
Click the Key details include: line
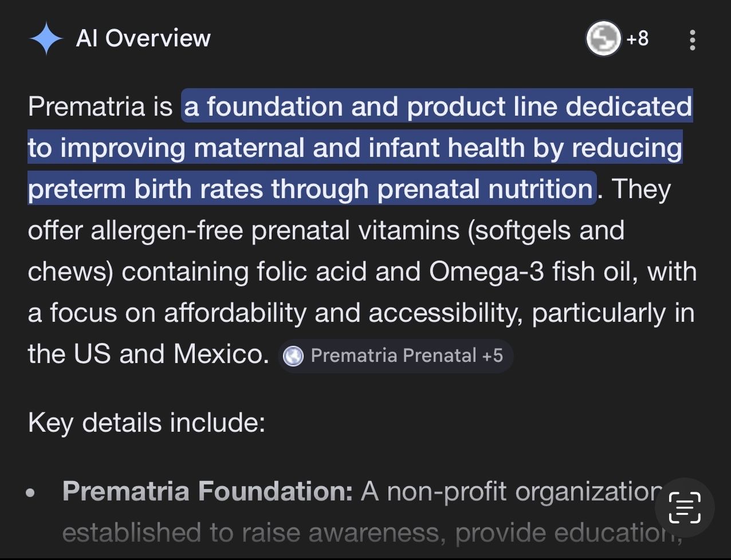point(147,423)
